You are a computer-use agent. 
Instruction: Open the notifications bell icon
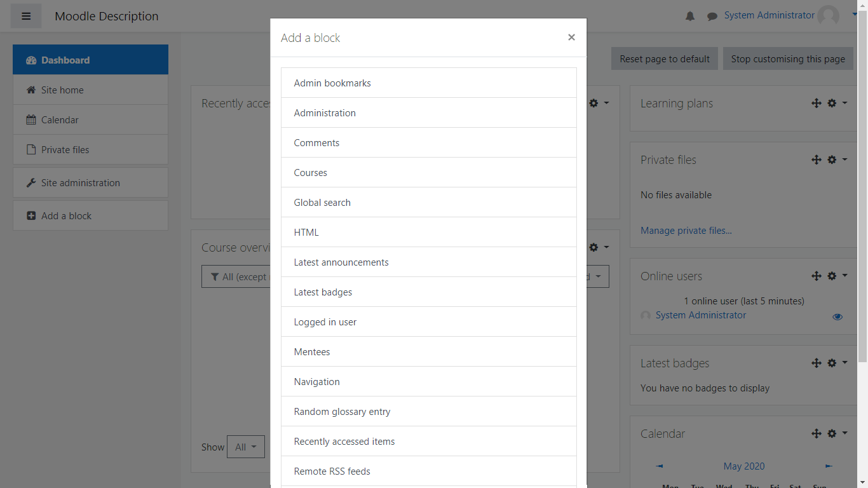[690, 17]
